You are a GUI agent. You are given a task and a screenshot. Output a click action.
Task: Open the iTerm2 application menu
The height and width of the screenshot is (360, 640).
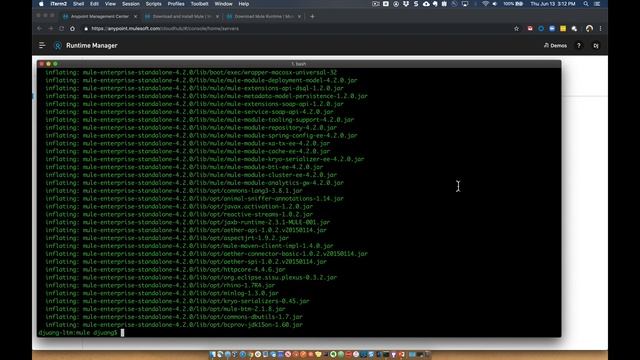click(x=58, y=4)
